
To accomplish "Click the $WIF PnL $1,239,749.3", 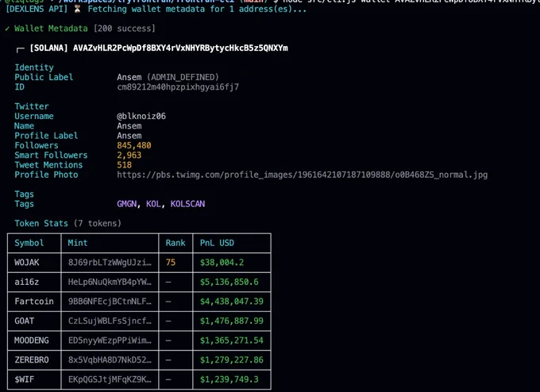I will pos(229,379).
